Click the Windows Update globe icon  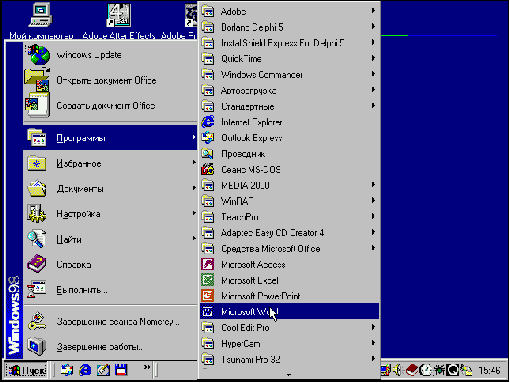(x=38, y=55)
